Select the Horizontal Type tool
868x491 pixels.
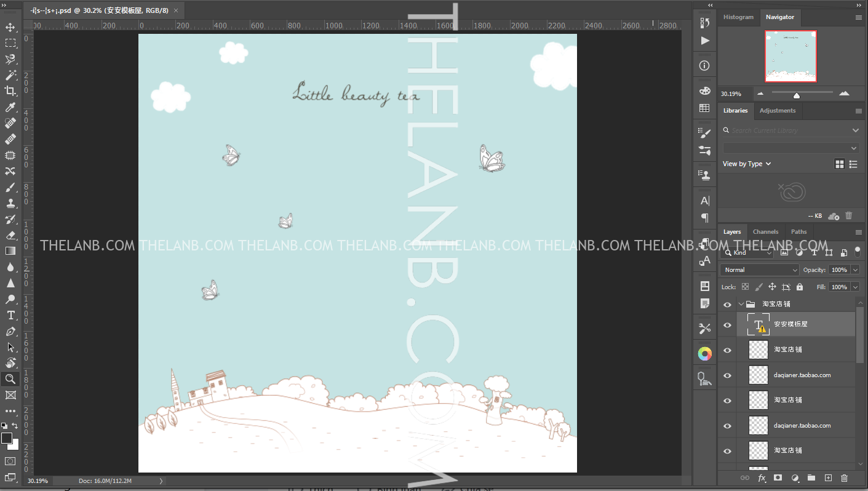[10, 315]
